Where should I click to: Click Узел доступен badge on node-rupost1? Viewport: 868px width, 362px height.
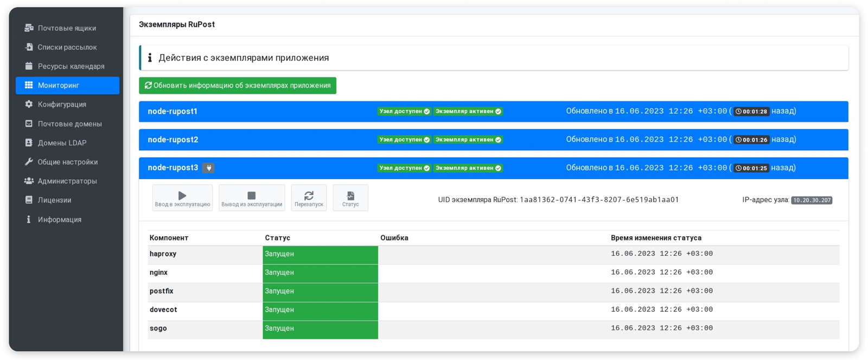(x=404, y=112)
